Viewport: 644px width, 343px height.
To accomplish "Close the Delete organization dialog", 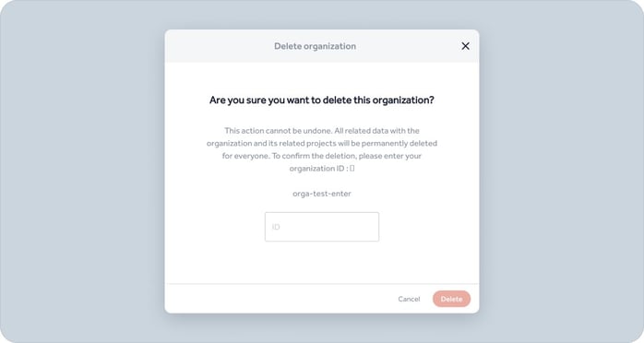I will pyautogui.click(x=465, y=46).
